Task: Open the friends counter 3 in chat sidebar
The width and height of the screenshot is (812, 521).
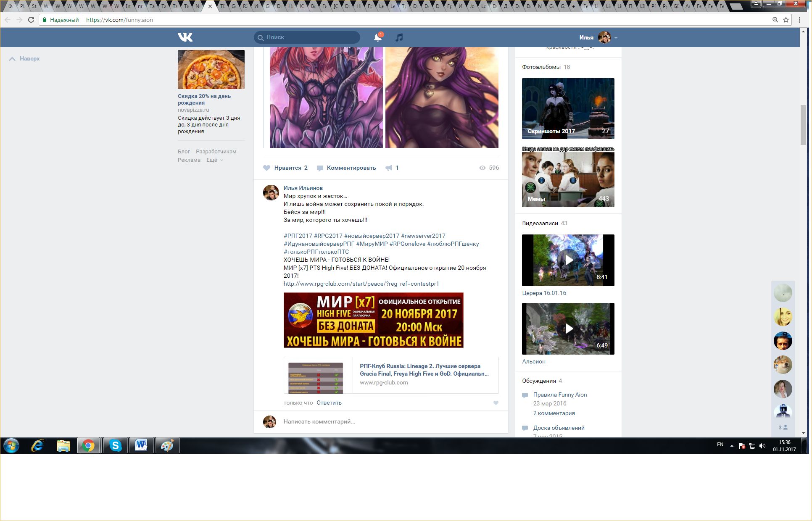Action: click(x=783, y=427)
